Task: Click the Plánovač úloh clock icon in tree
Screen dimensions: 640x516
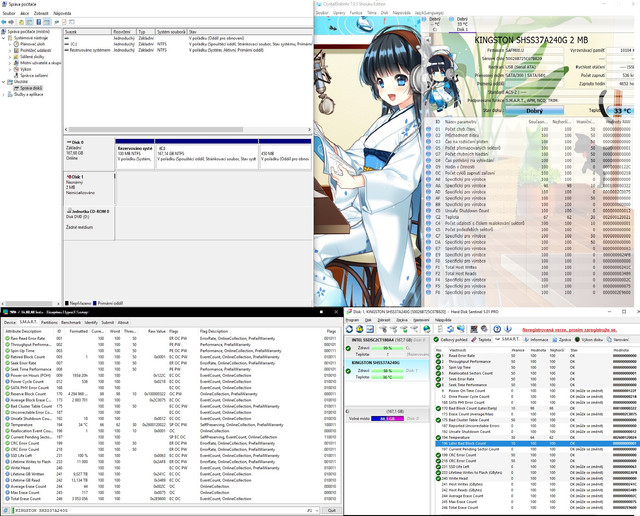Action: click(x=16, y=44)
